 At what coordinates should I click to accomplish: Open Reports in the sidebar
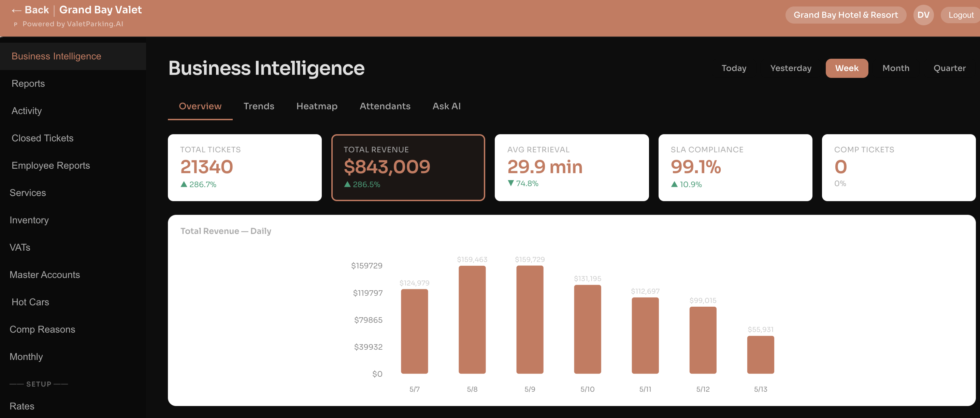pos(73,84)
